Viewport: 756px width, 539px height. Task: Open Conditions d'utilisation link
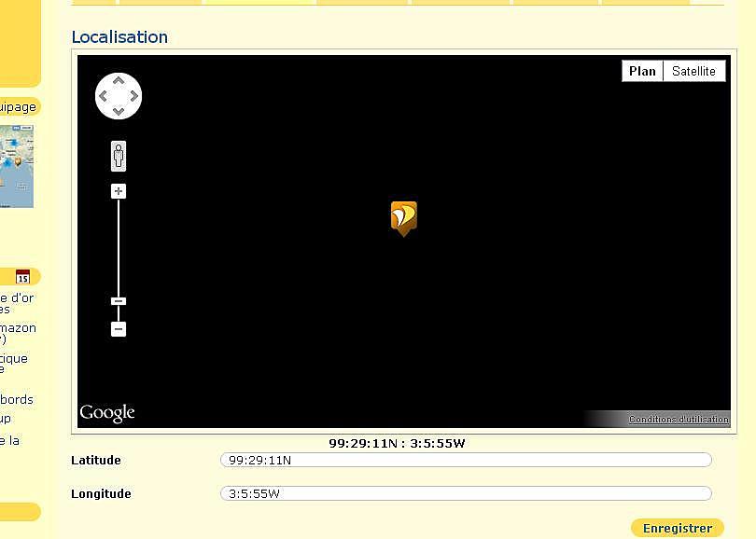point(679,420)
